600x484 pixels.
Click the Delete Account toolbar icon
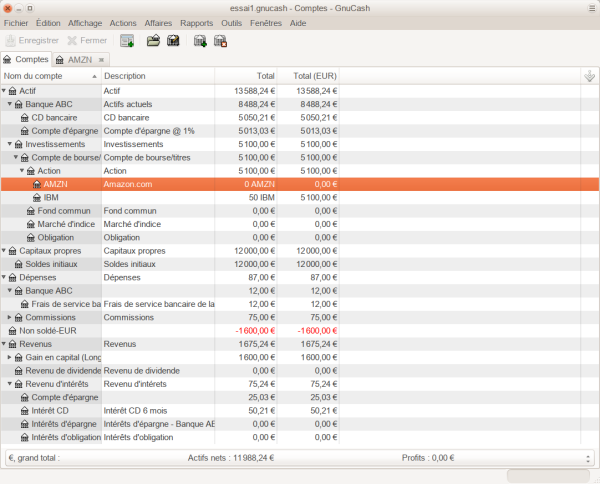220,41
